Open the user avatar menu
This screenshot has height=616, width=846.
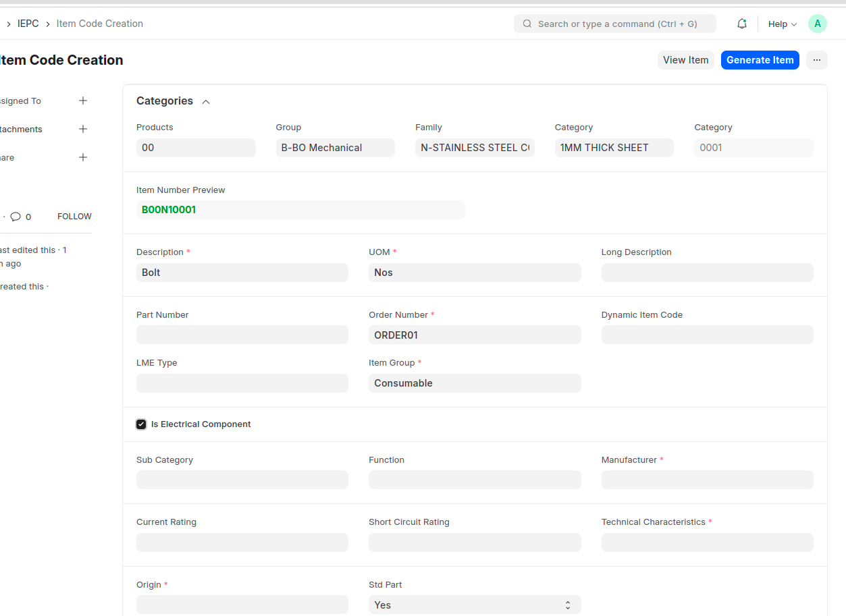(817, 24)
